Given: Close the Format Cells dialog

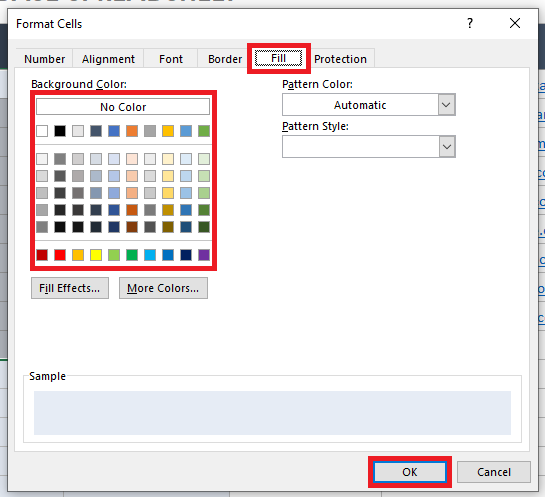Looking at the screenshot, I should 515,23.
